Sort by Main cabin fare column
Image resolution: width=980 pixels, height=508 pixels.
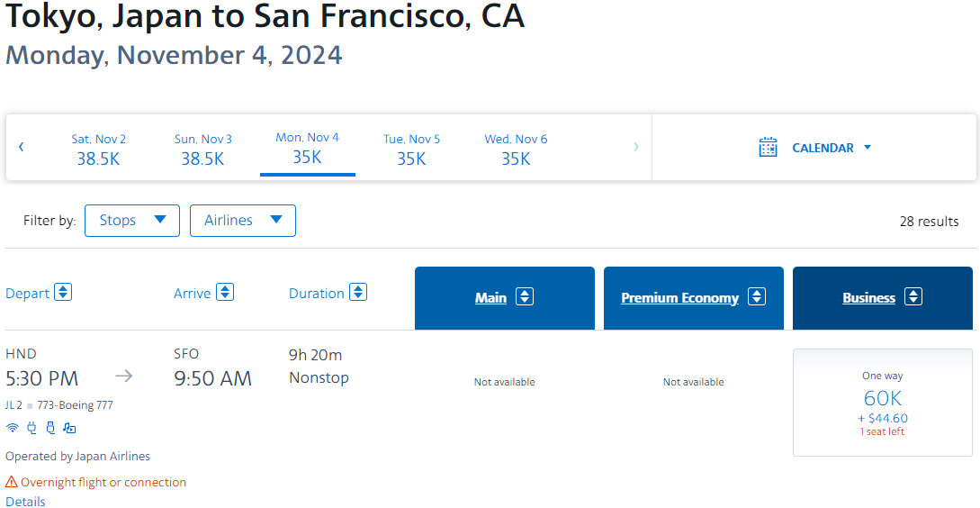point(504,298)
